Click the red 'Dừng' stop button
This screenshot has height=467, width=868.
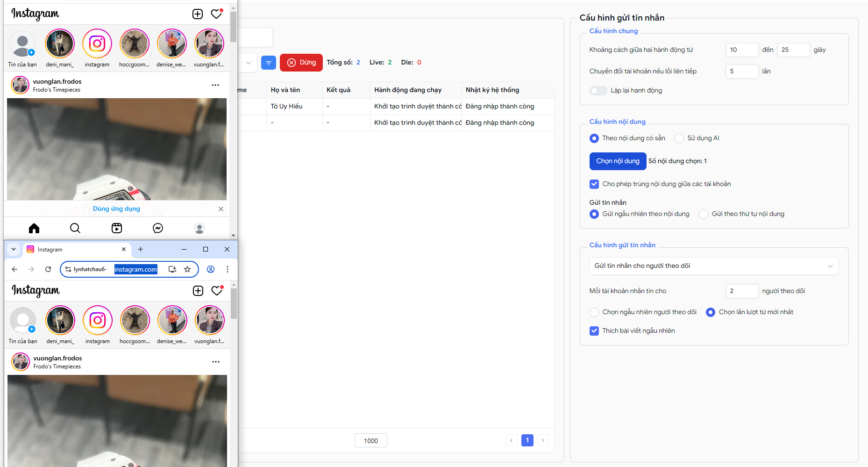(x=301, y=63)
